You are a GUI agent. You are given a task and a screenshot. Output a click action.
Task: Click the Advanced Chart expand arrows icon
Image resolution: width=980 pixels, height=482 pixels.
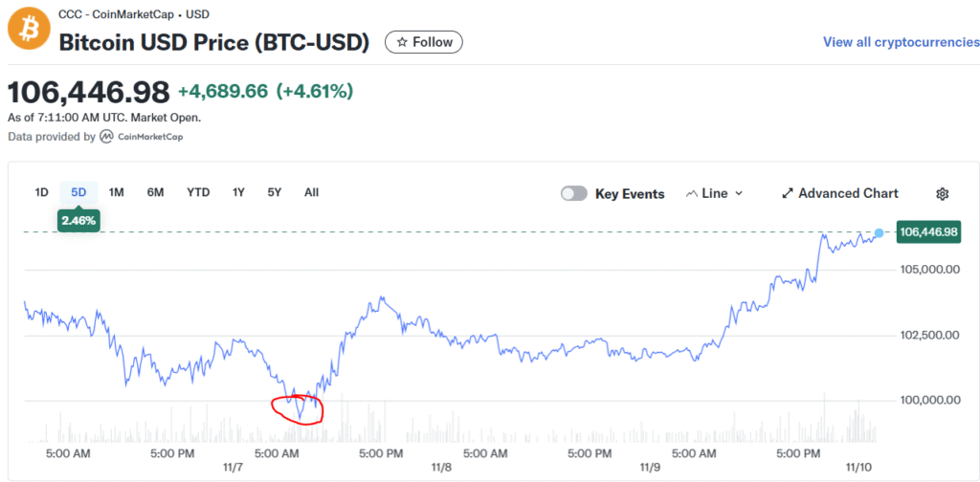point(788,193)
